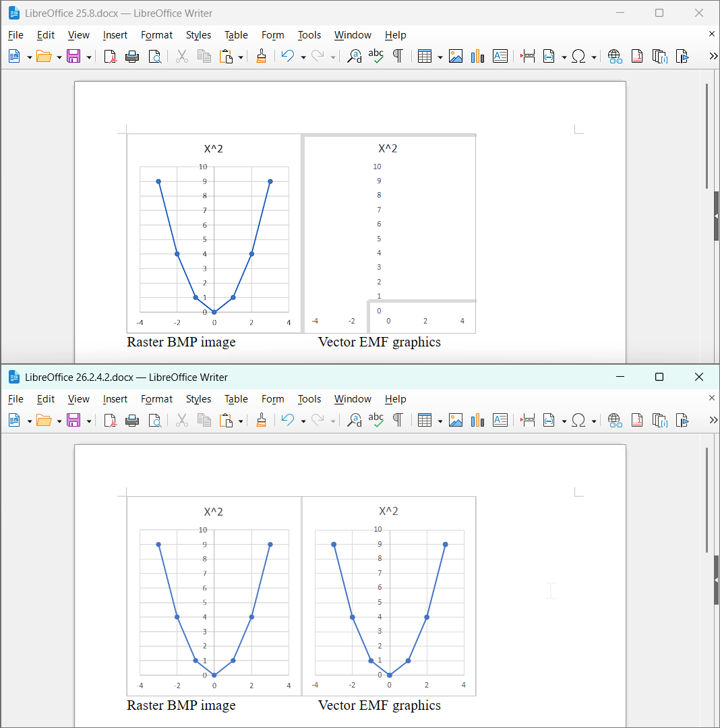Paste clipboard contents in the 25.8.docx window
The image size is (720, 728).
226,57
